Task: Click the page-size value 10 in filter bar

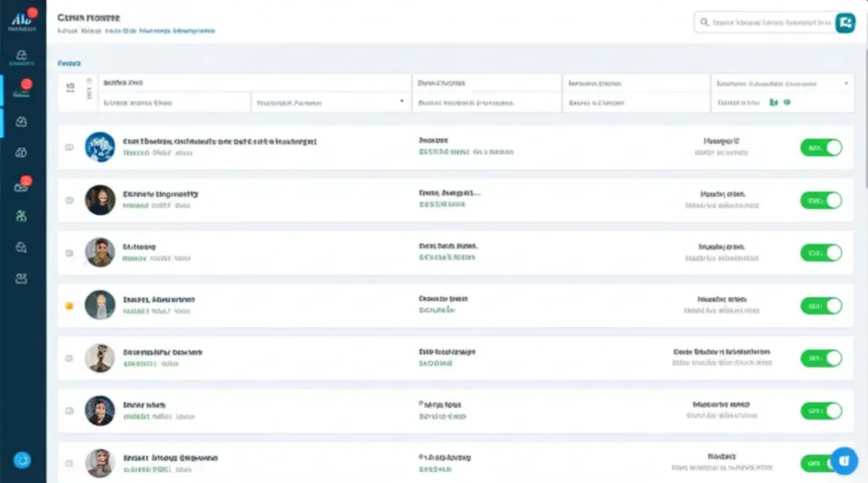Action: point(70,87)
